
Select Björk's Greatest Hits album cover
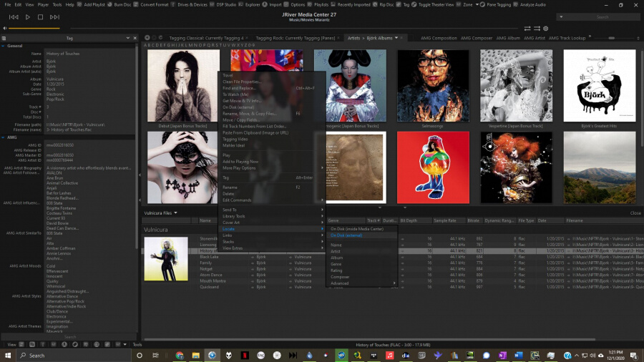pyautogui.click(x=600, y=85)
